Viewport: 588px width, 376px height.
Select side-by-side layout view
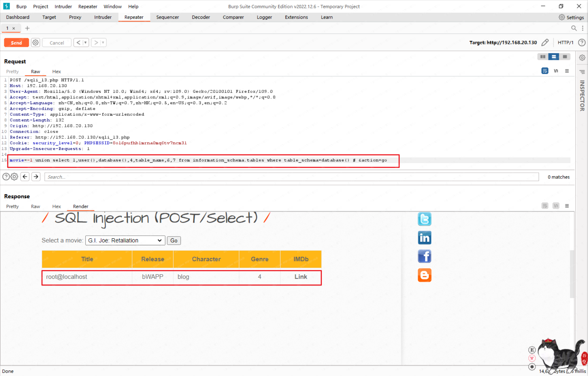click(543, 57)
